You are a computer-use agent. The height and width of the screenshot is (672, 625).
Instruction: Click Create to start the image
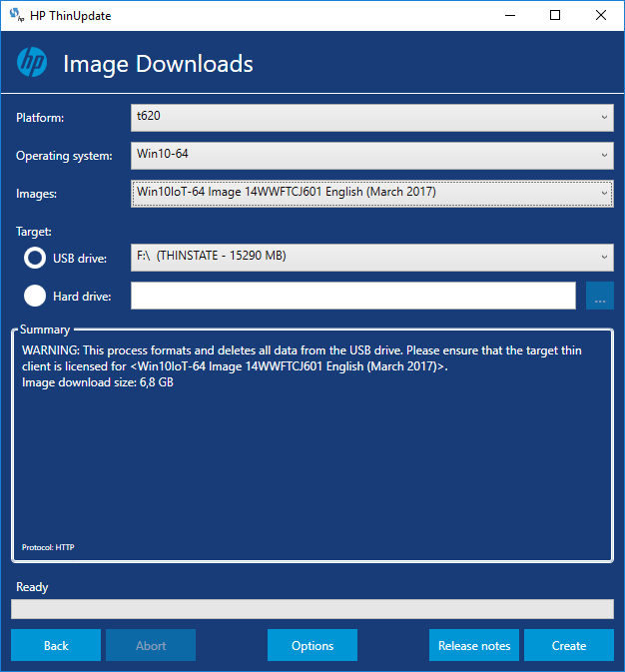coord(569,645)
